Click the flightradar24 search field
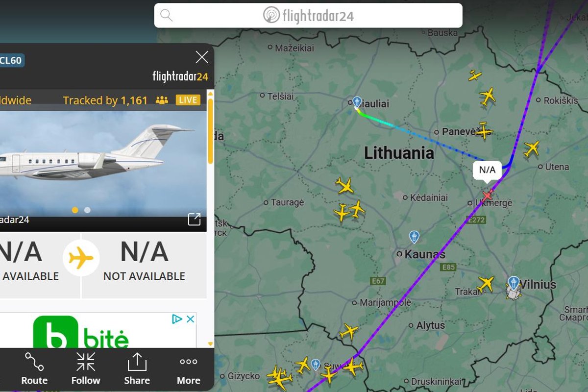The width and height of the screenshot is (588, 392). pyautogui.click(x=308, y=16)
